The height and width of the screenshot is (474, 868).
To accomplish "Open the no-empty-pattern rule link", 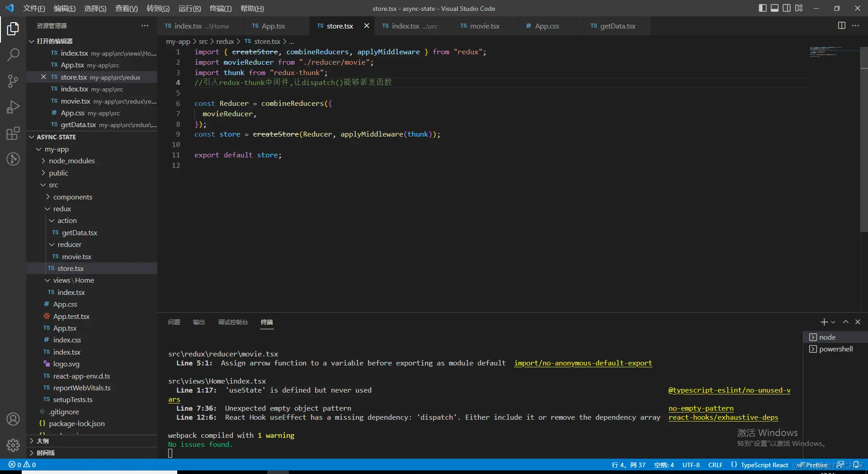I will (701, 408).
